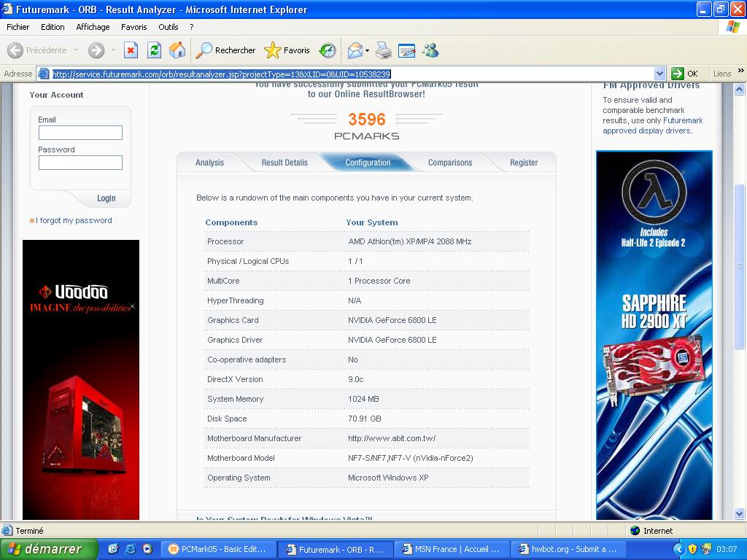This screenshot has height=560, width=747.
Task: Click I forgot my password link
Action: pos(74,220)
